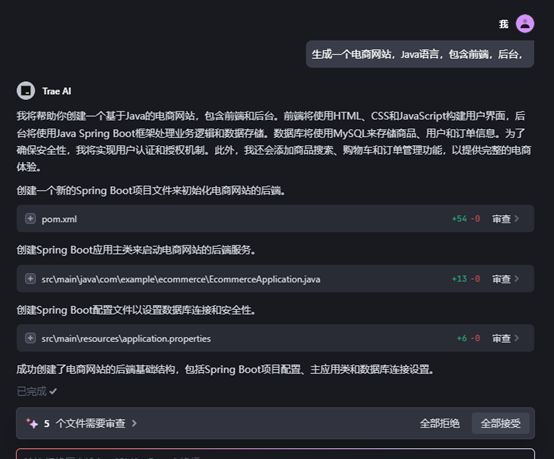
Task: Click 审查 on the pom.xml row
Action: (501, 219)
